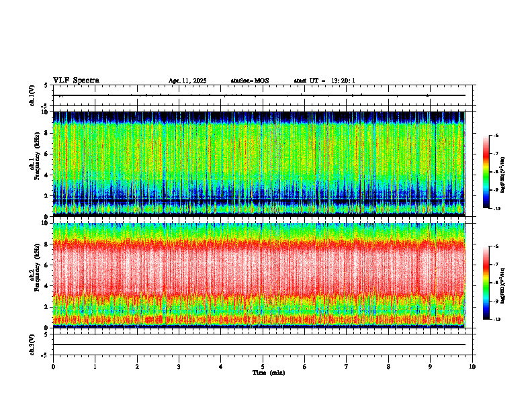Click the '8' kHz tick on ch.1 frequency axis
This screenshot has width=532, height=411.
(46, 133)
